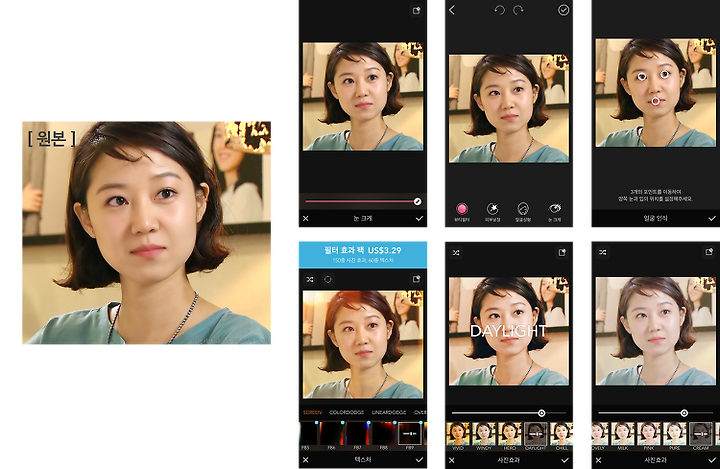
Task: Switch to the SCREEN blend tab
Action: click(312, 412)
